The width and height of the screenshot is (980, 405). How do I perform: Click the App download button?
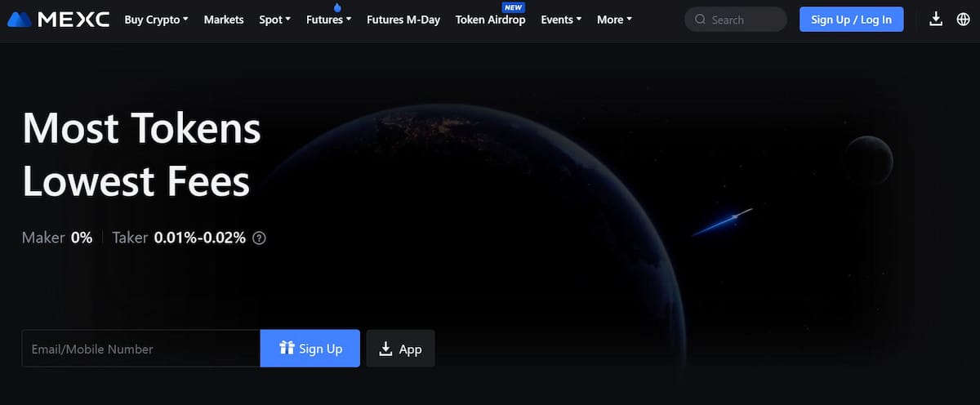click(x=400, y=349)
